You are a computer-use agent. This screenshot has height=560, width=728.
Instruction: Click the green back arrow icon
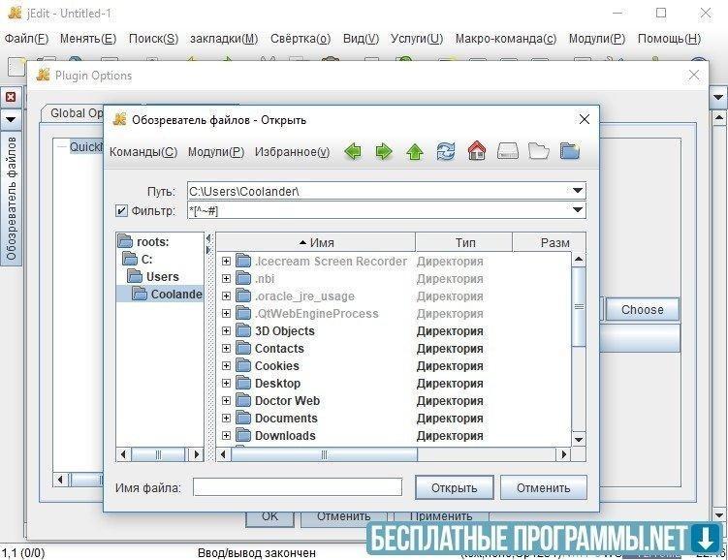click(x=353, y=151)
